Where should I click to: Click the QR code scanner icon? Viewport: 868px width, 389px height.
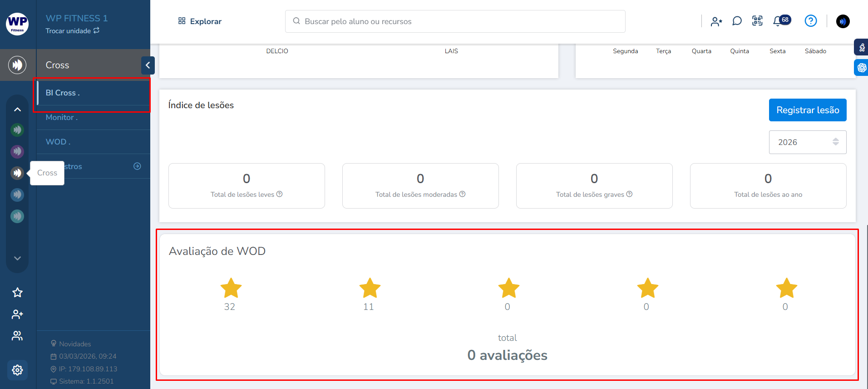(757, 21)
